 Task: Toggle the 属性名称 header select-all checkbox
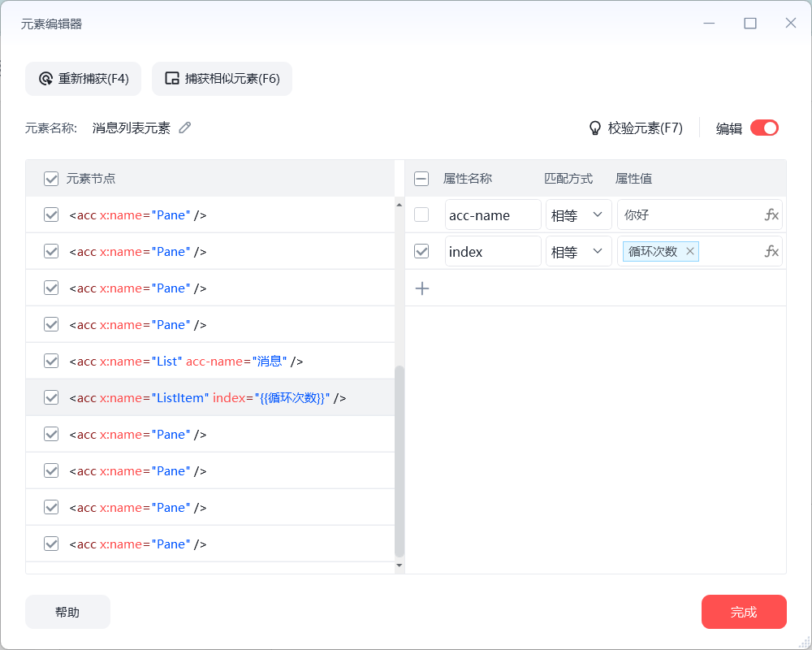point(421,179)
